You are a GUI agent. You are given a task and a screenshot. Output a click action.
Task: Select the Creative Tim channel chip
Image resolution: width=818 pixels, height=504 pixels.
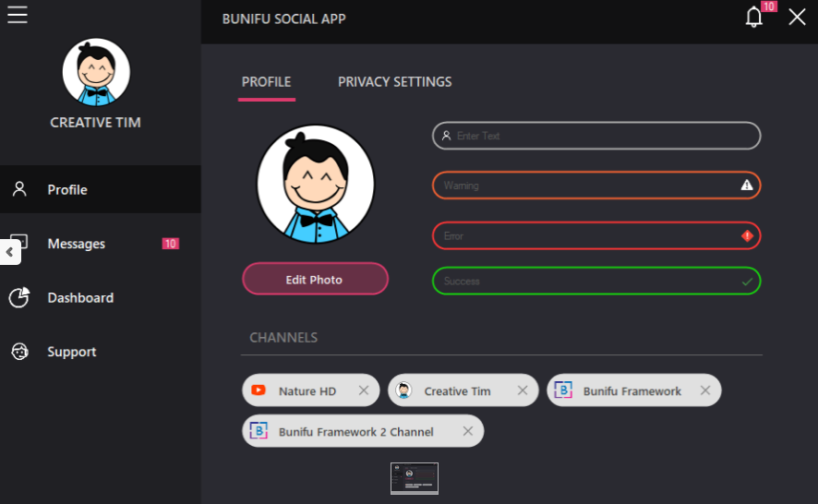pyautogui.click(x=463, y=390)
